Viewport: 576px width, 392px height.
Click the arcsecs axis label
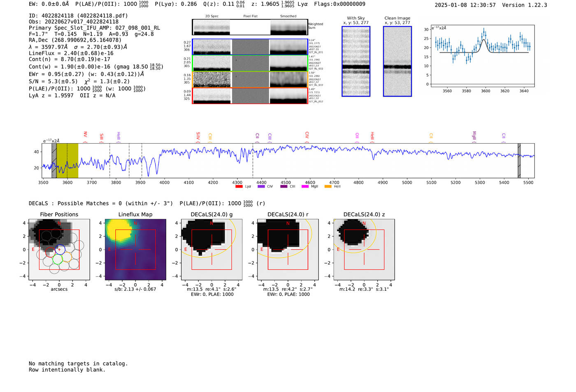(x=59, y=289)
